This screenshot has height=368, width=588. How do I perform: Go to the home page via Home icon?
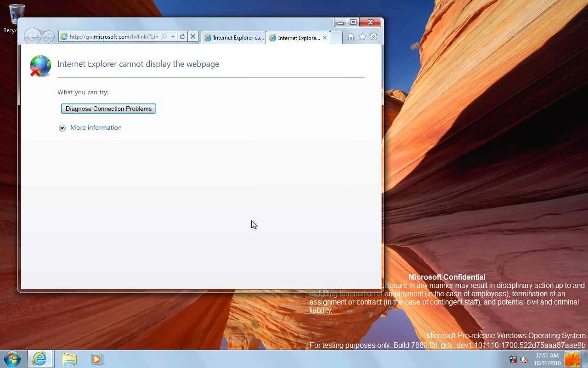coord(351,37)
